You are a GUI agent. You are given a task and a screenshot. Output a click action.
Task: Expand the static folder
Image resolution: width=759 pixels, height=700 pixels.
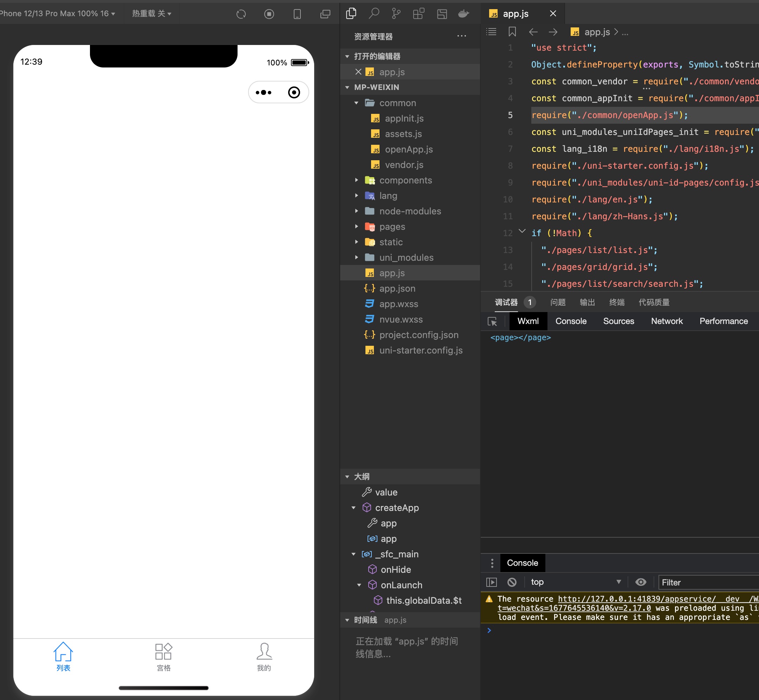click(356, 242)
